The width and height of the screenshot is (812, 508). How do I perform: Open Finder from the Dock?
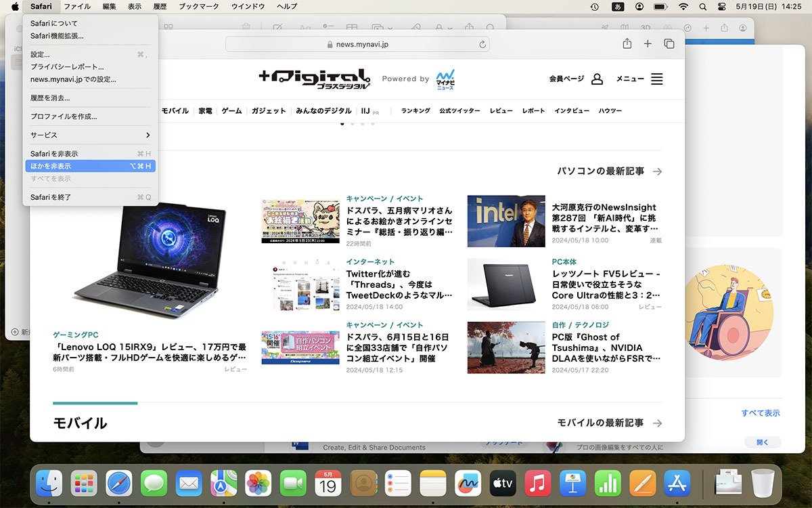[49, 484]
